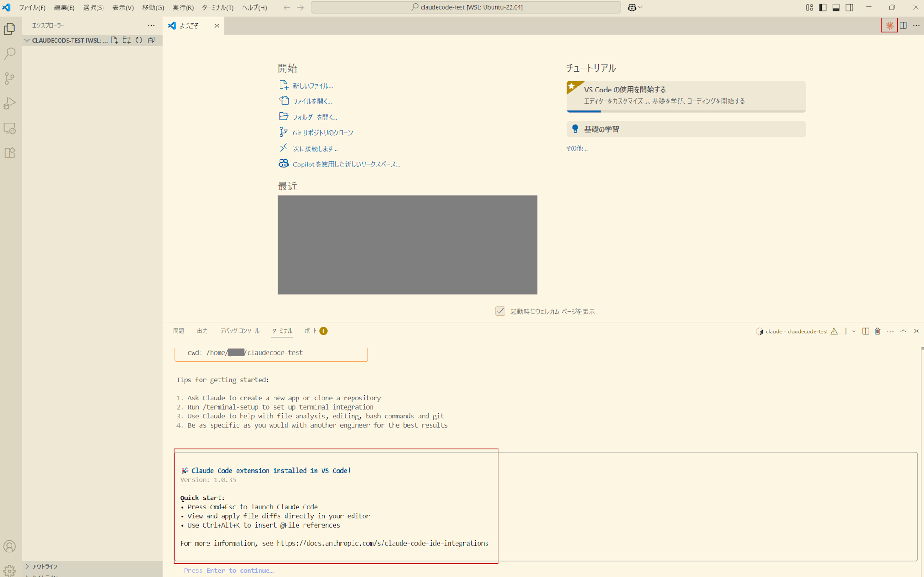Open the 選択 menu
The width and height of the screenshot is (924, 577).
pos(93,7)
